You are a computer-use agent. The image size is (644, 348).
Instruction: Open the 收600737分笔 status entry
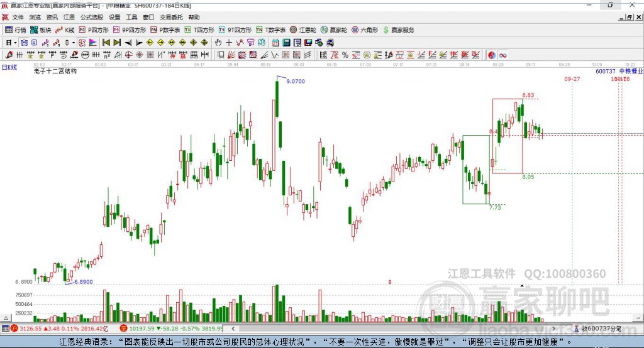[x=597, y=329]
